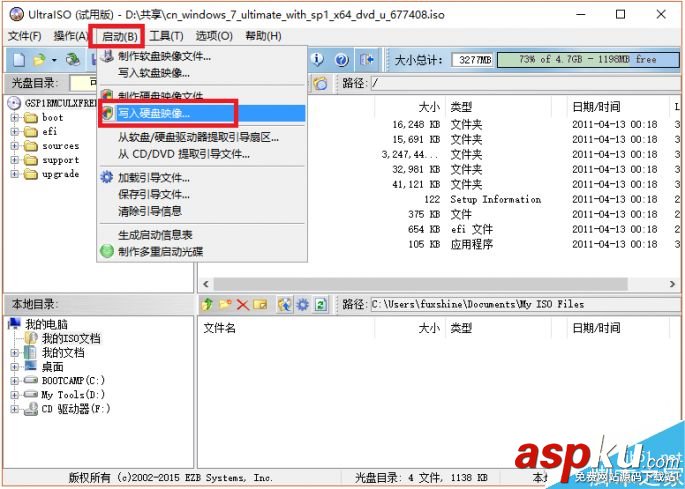
Task: Open the 操作(A) menu
Action: coord(71,36)
